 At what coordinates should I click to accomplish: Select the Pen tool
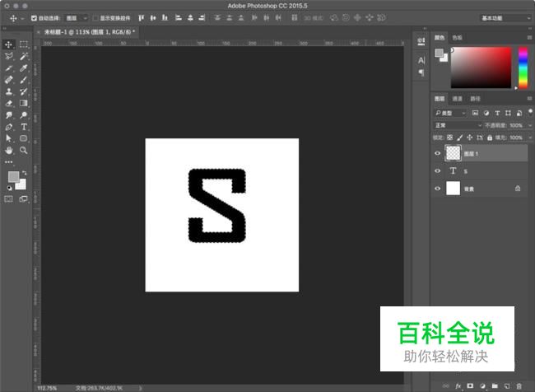[x=9, y=127]
